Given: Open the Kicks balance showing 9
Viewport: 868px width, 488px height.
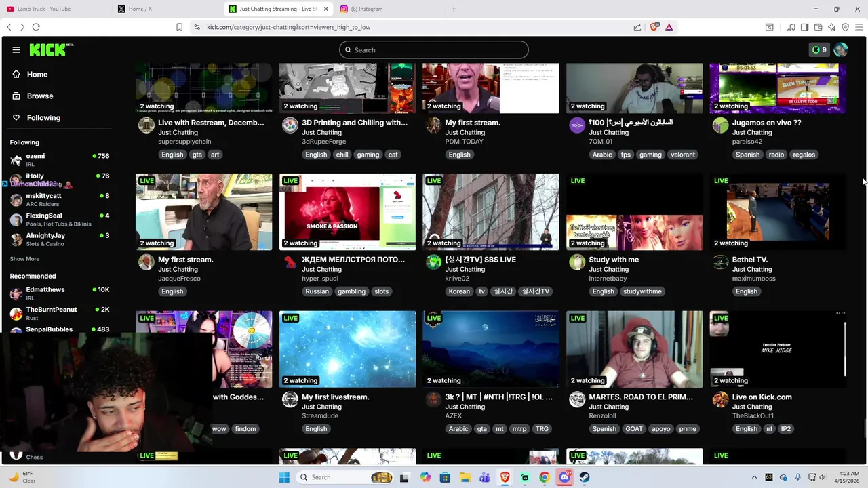Looking at the screenshot, I should point(819,49).
